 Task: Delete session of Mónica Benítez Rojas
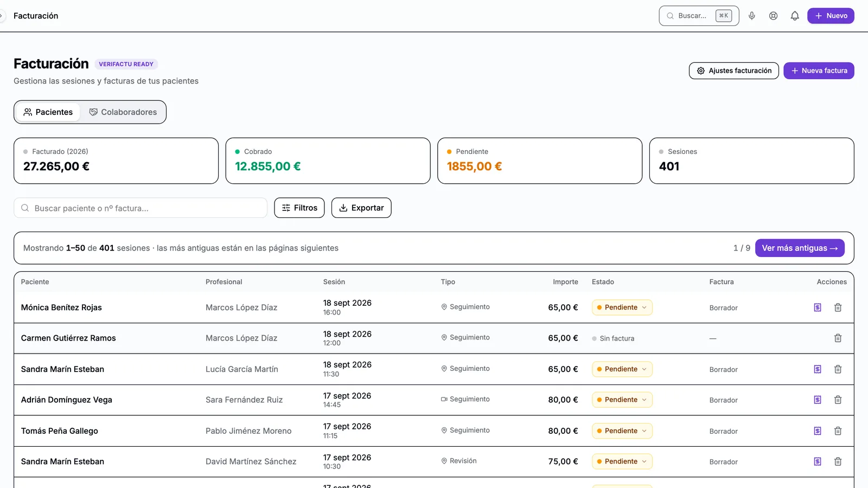838,307
